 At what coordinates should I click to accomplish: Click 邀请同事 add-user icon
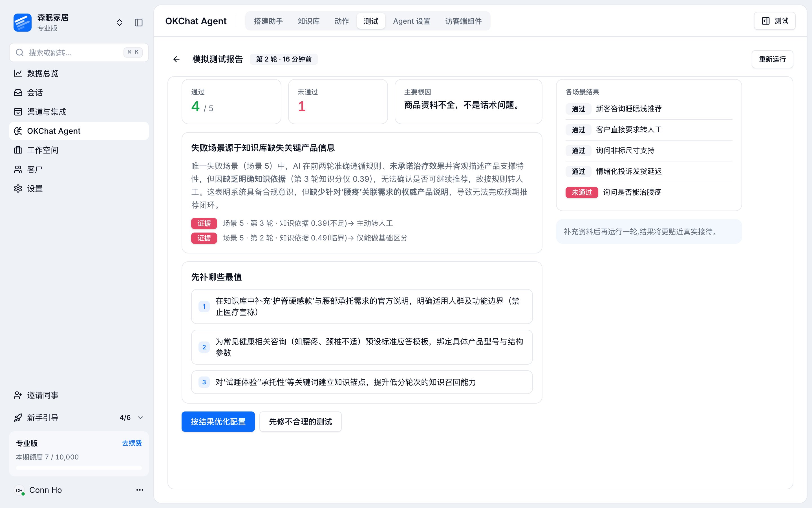(18, 395)
